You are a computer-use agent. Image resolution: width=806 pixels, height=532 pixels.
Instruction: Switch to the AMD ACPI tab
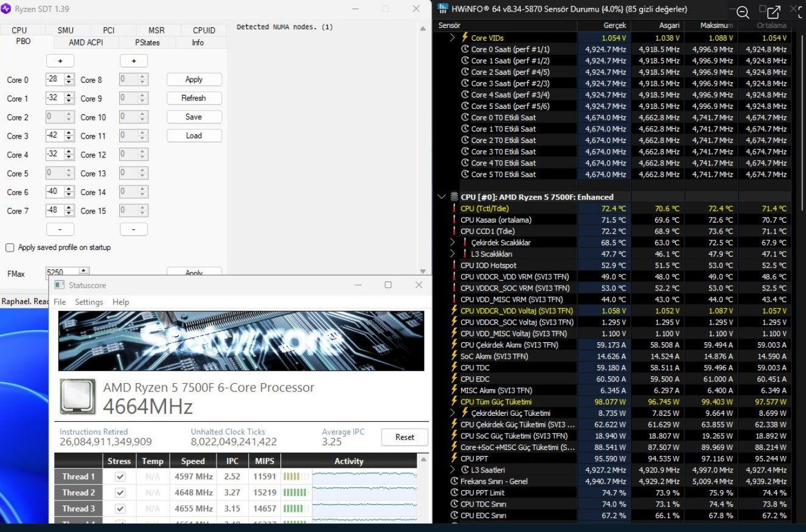click(86, 43)
